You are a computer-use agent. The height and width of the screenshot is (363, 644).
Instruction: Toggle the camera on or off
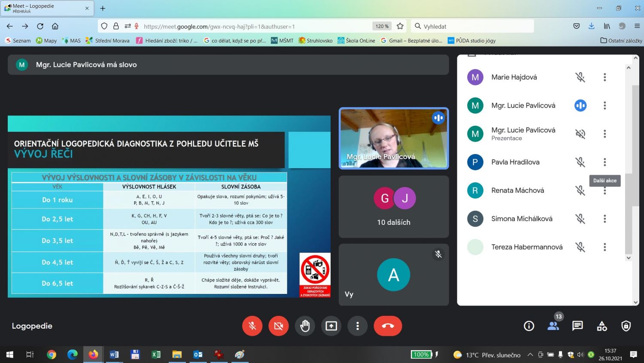click(279, 326)
